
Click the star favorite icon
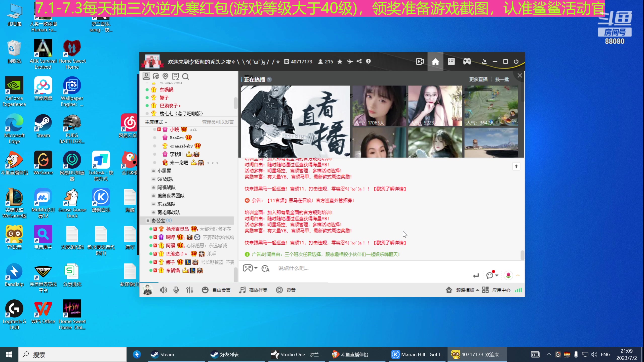pyautogui.click(x=340, y=62)
